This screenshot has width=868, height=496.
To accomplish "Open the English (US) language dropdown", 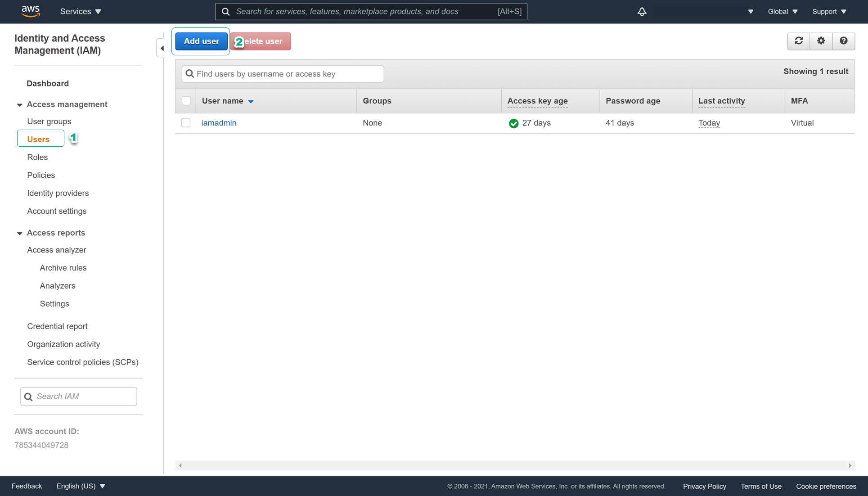I will pyautogui.click(x=81, y=486).
